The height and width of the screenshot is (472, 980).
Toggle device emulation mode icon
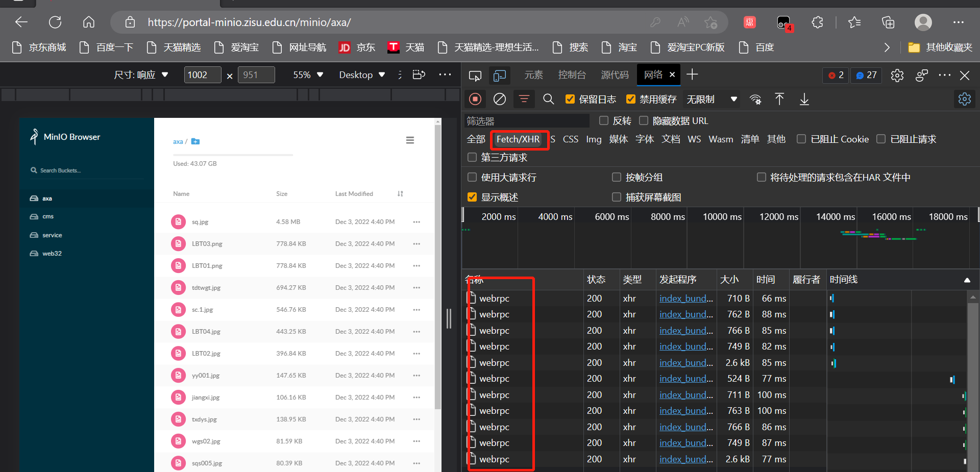click(500, 76)
